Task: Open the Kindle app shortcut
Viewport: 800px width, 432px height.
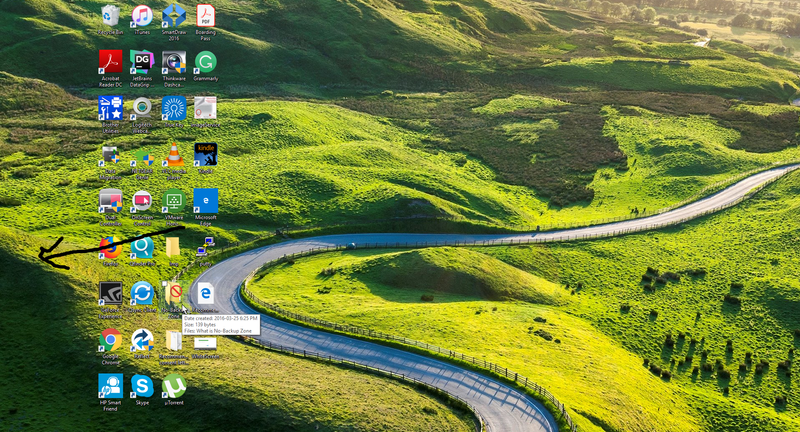Action: pyautogui.click(x=206, y=155)
